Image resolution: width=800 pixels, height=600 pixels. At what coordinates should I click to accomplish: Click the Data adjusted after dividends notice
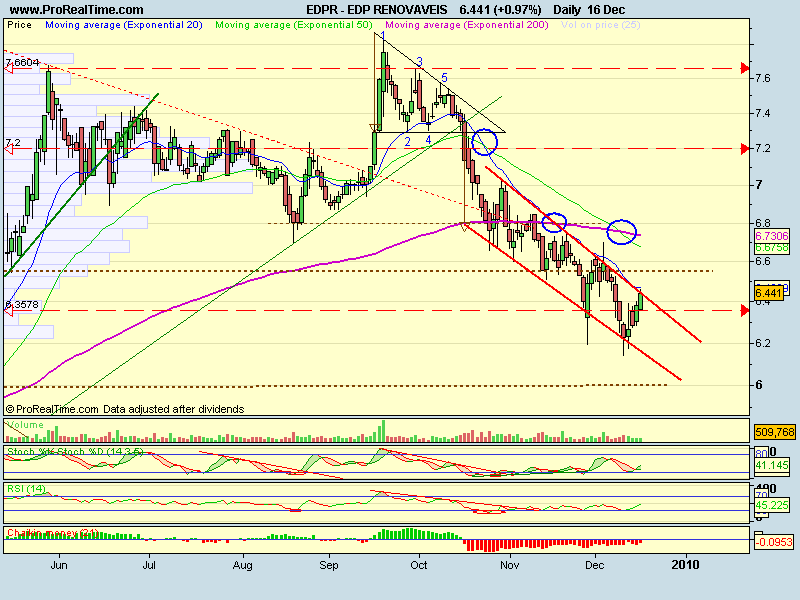coord(173,409)
